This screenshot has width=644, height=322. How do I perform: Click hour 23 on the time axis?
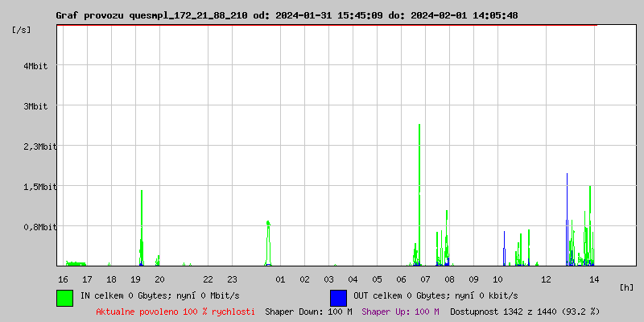pos(232,279)
